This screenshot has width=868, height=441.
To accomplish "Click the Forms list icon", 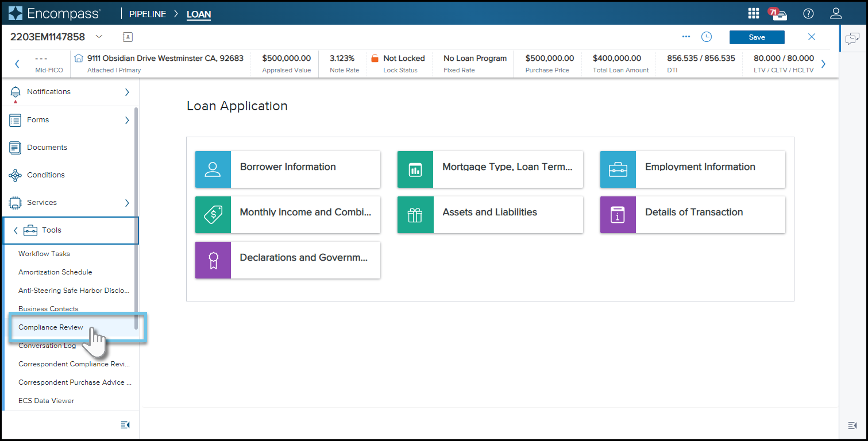I will [x=16, y=120].
